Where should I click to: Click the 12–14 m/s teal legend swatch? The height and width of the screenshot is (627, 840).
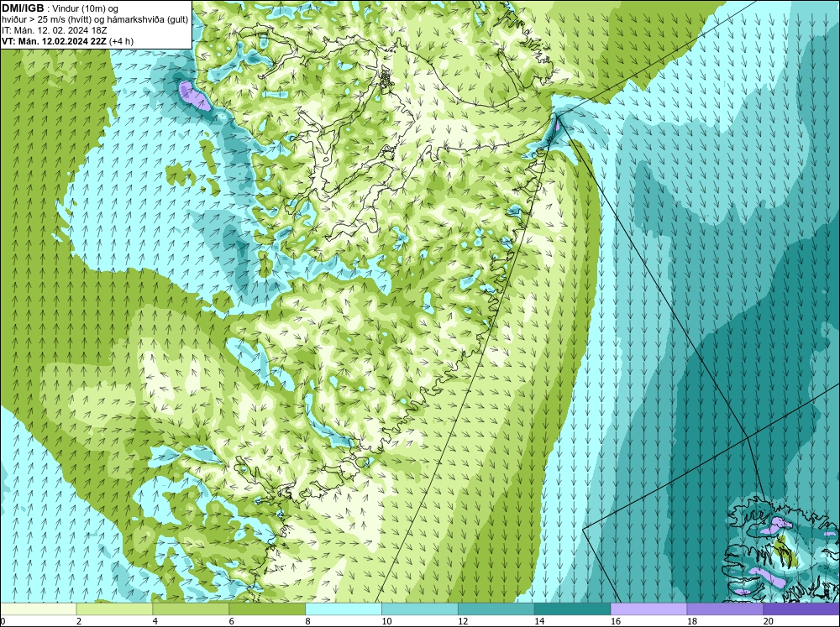pyautogui.click(x=496, y=609)
